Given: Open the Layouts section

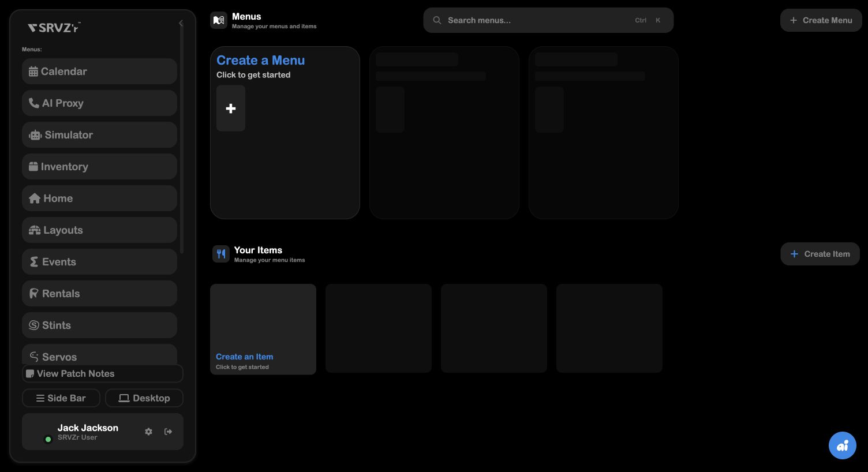Looking at the screenshot, I should click(99, 230).
